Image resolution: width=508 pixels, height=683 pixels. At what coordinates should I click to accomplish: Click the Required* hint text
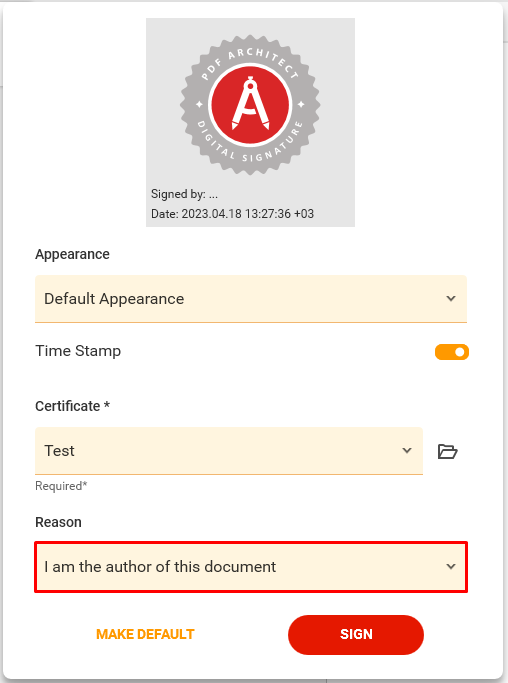coord(61,486)
